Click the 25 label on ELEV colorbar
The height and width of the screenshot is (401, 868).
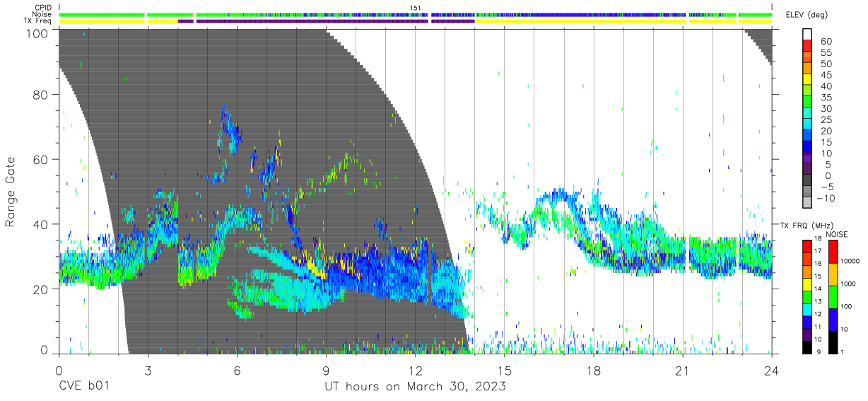(826, 120)
